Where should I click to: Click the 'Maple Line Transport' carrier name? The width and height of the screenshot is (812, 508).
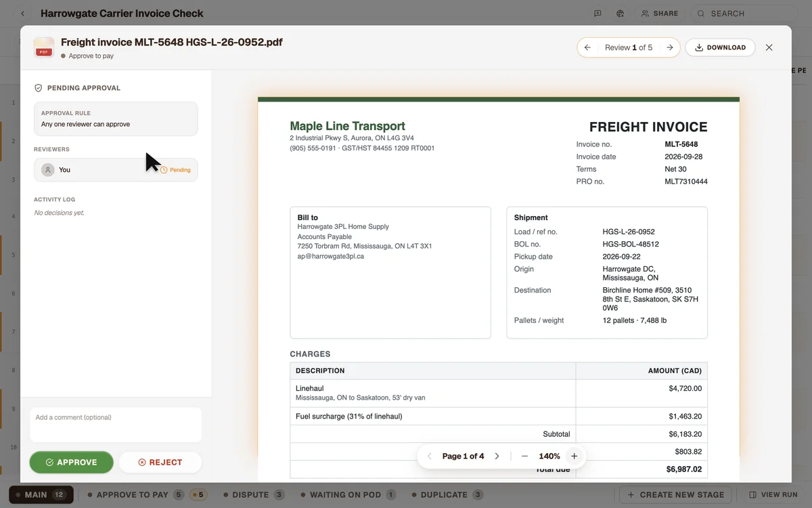click(347, 126)
